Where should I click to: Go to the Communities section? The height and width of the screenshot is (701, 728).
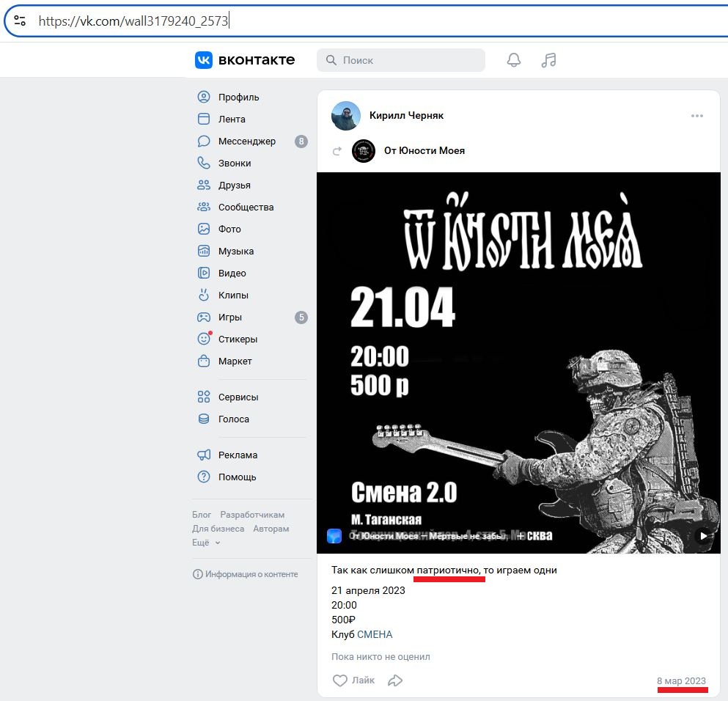[246, 208]
